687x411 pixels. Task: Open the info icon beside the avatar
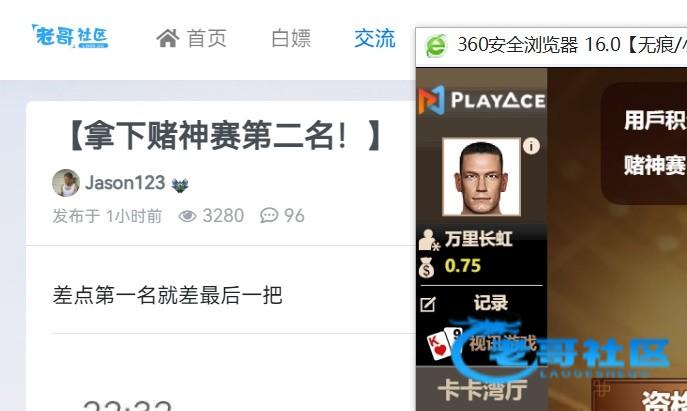[x=531, y=146]
